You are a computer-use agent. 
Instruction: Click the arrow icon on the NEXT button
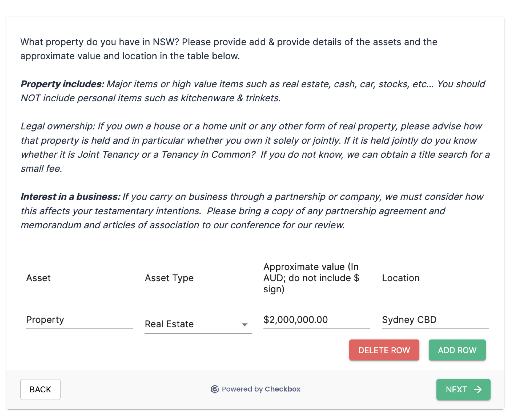pos(478,390)
